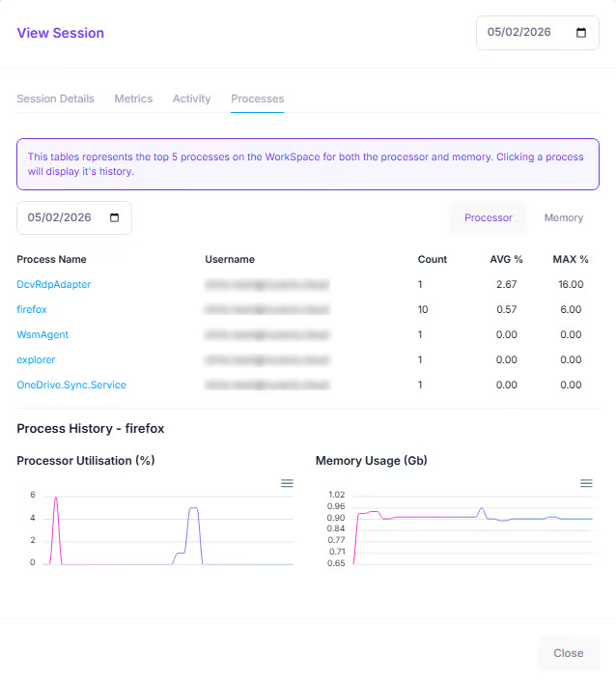This screenshot has height=685, width=616.
Task: Click peak in Processor Utilisation chart
Action: tap(56, 499)
